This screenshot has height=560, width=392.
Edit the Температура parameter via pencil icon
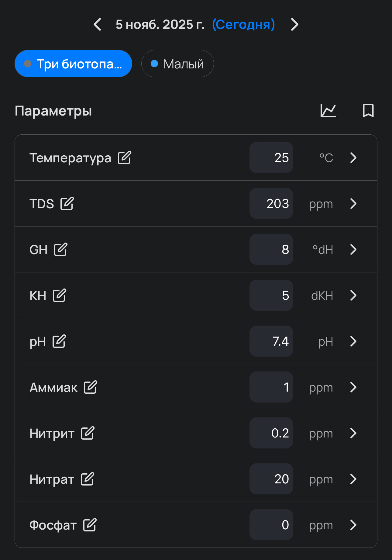(x=125, y=158)
